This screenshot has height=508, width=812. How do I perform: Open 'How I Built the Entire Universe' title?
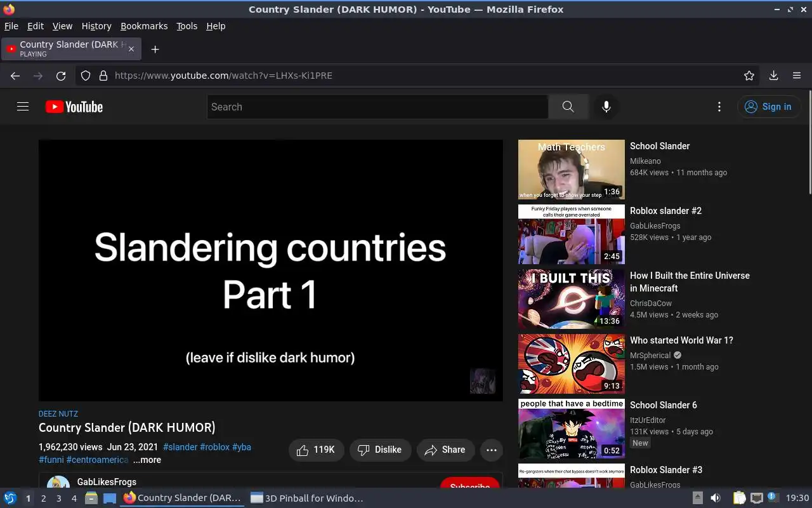[690, 282]
